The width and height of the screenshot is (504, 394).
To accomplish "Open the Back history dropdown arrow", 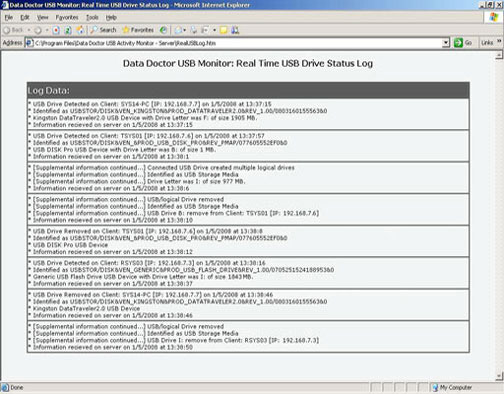I will point(29,30).
